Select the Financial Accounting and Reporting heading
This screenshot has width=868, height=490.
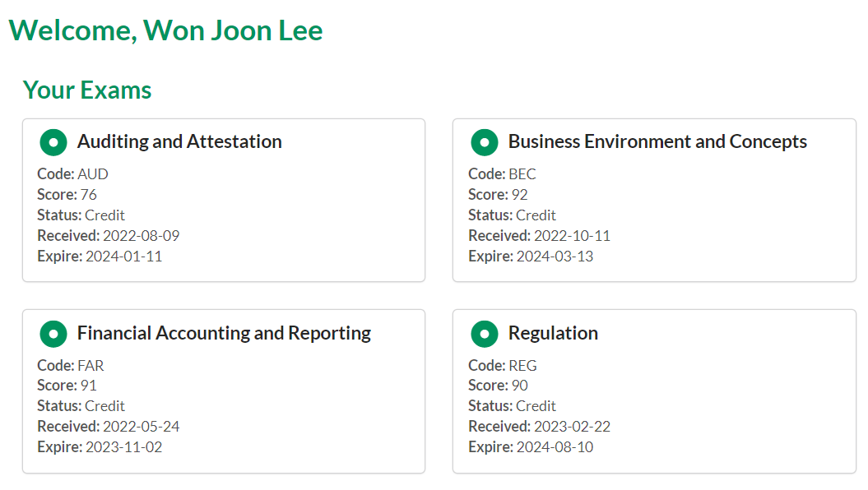click(x=224, y=333)
